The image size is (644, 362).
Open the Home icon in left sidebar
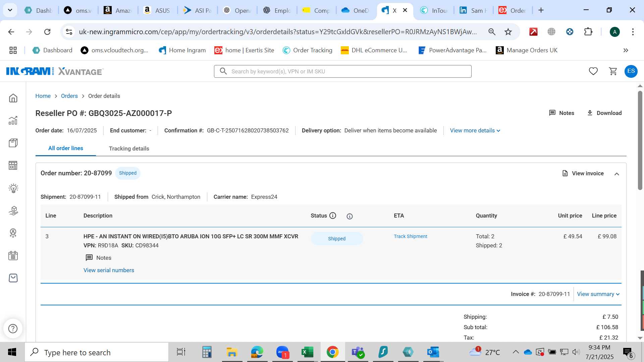tap(13, 98)
